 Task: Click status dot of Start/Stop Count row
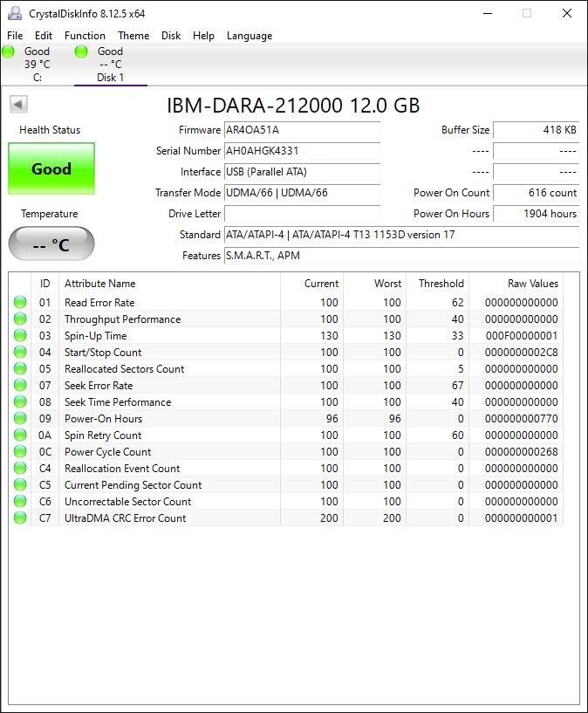(20, 352)
